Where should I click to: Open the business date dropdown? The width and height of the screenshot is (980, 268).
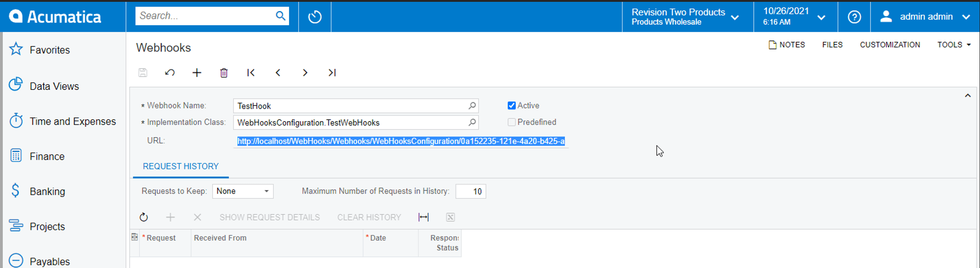pos(795,17)
